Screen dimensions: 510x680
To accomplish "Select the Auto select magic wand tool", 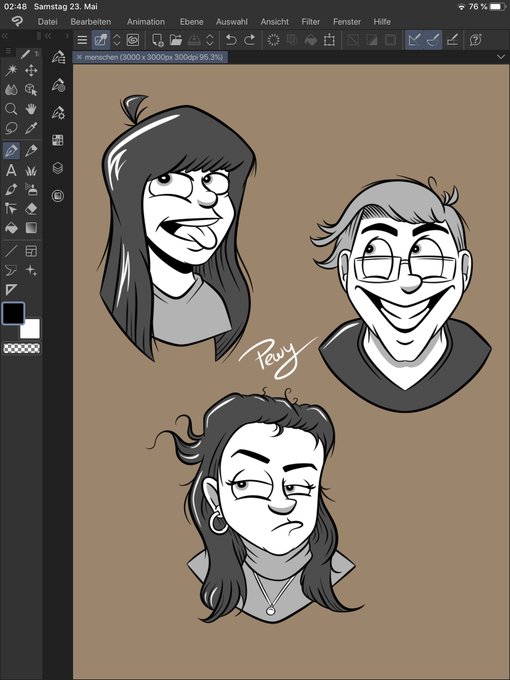I will [11, 70].
